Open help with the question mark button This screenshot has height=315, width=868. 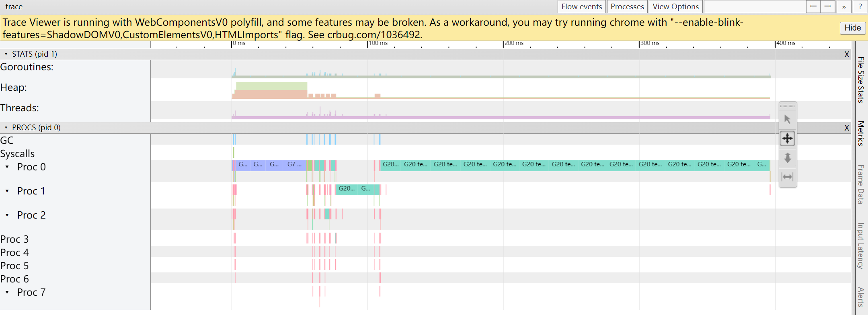tap(860, 6)
